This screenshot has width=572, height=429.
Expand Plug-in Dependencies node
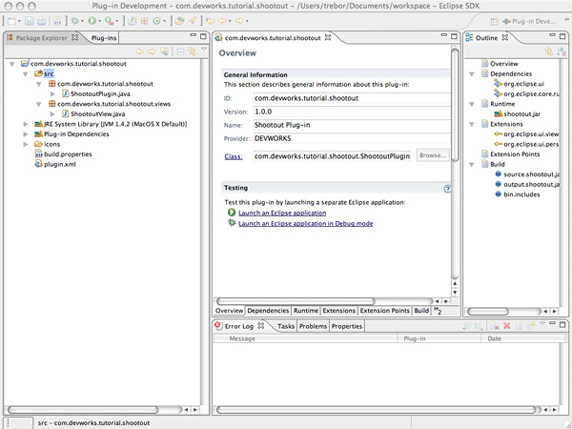(26, 134)
